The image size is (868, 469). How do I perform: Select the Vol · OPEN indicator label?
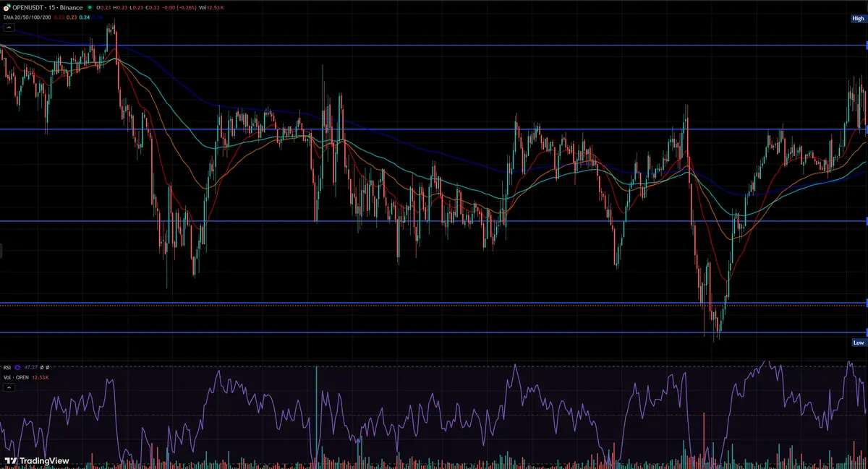click(16, 377)
